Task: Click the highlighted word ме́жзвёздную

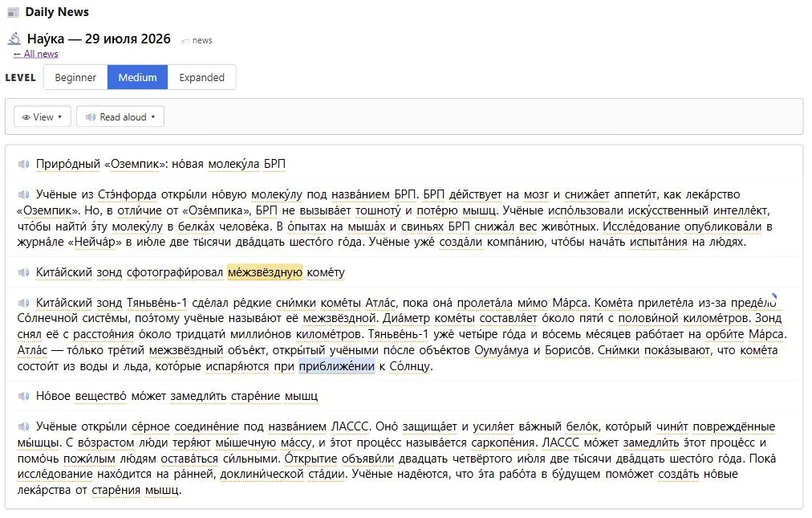Action: [265, 273]
